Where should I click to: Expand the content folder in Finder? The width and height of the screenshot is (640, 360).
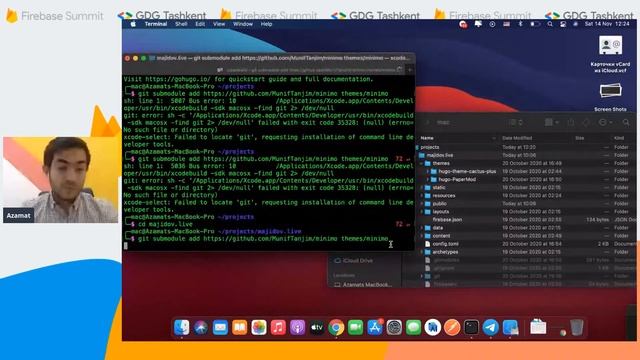422,236
